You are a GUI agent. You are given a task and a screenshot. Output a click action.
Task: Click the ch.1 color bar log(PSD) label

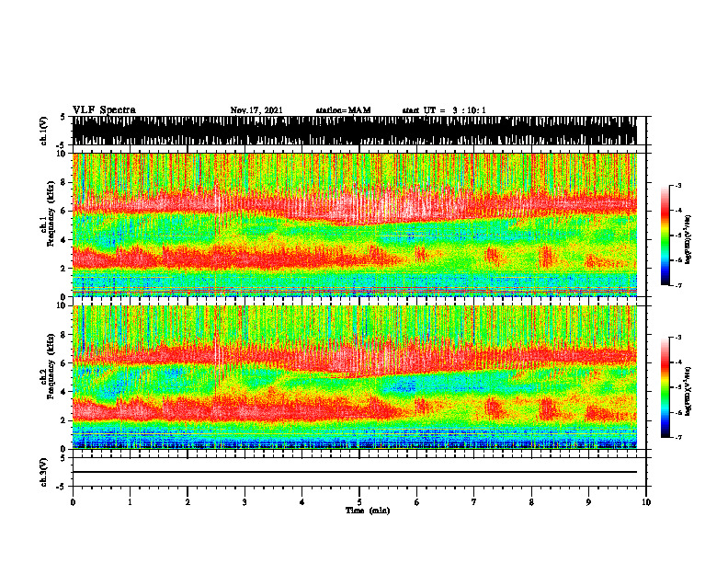click(688, 239)
